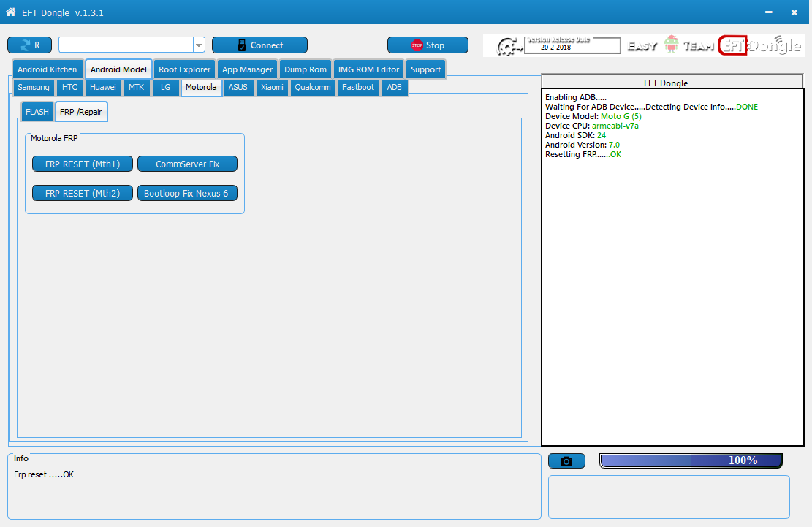This screenshot has width=812, height=527.
Task: Open the port selection dropdown arrow
Action: click(x=199, y=45)
